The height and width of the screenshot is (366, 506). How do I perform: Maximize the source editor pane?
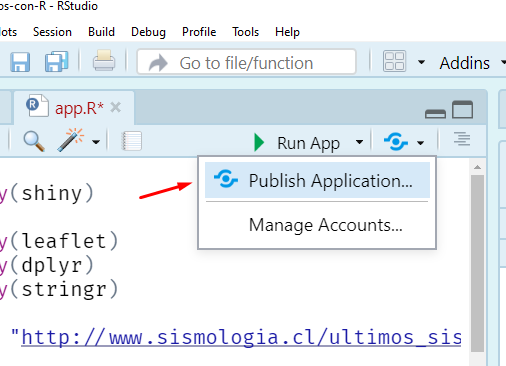pos(462,110)
